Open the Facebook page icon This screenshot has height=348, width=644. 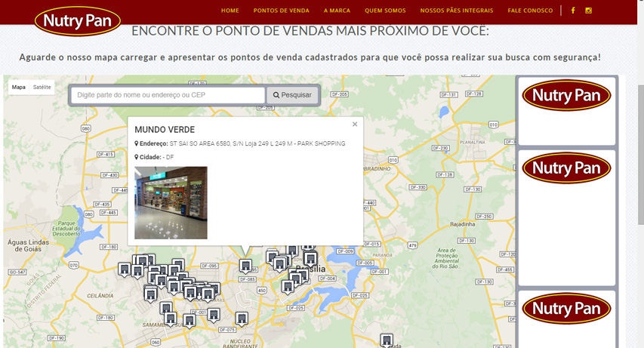[573, 11]
